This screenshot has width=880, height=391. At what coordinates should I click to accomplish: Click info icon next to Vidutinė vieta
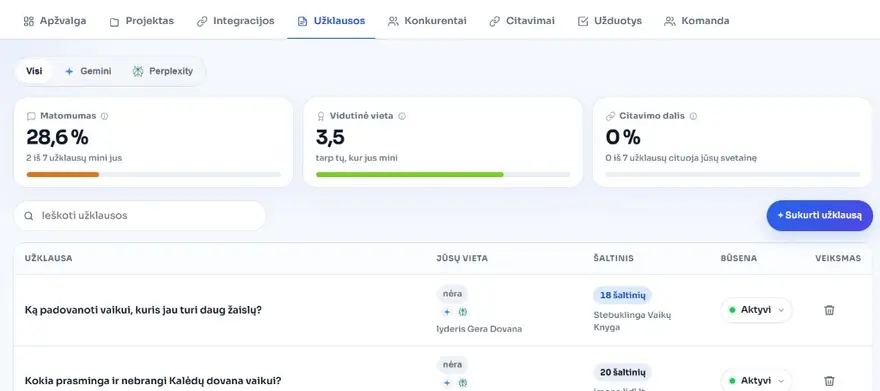pos(402,116)
